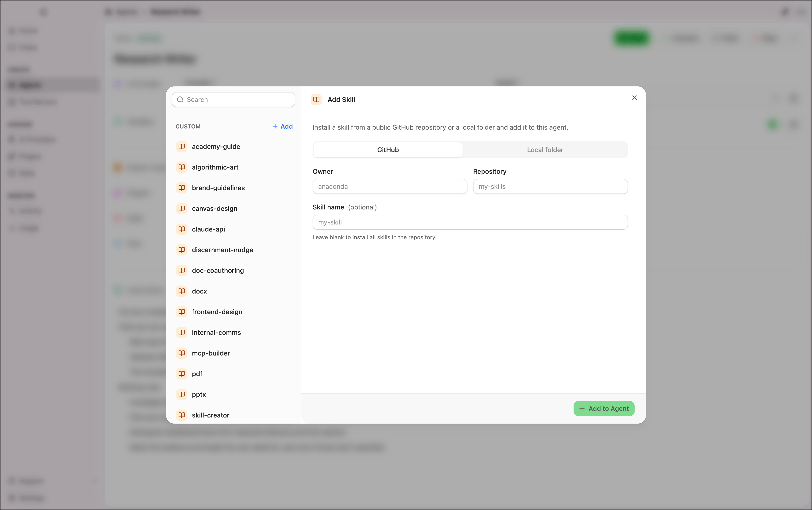Select frontend-design in the skills list
Screen dimensions: 812x510
pos(233,312)
